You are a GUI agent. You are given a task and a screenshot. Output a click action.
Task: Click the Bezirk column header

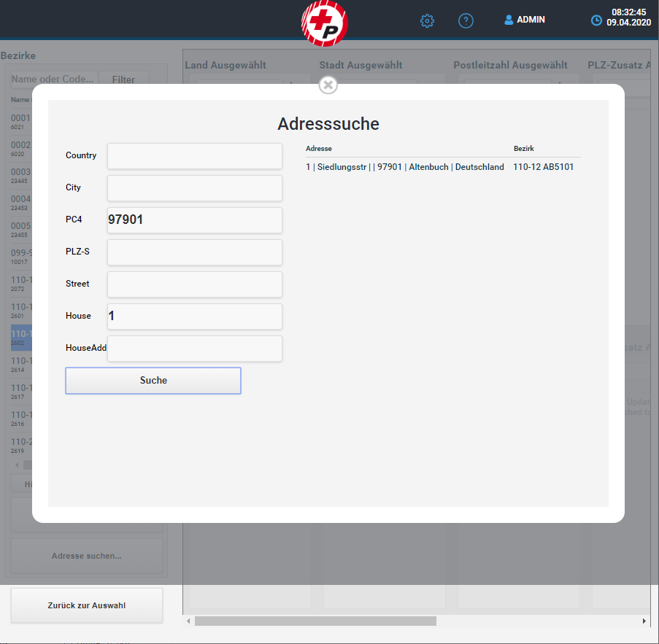[523, 149]
